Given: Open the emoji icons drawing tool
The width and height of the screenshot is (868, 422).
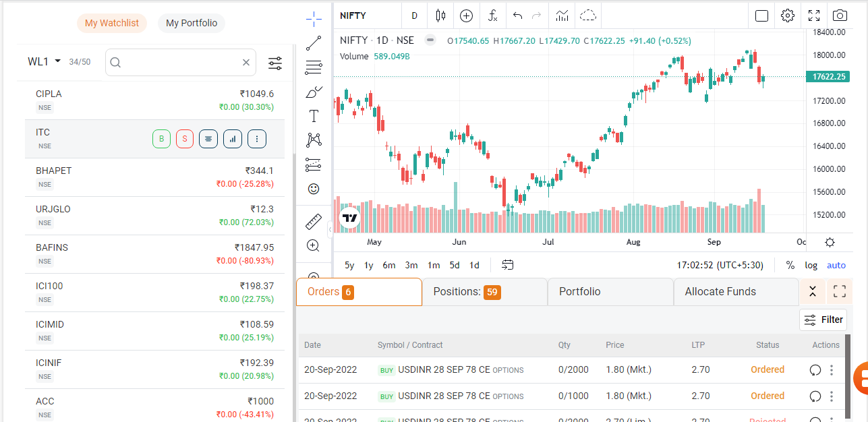Looking at the screenshot, I should pyautogui.click(x=314, y=189).
